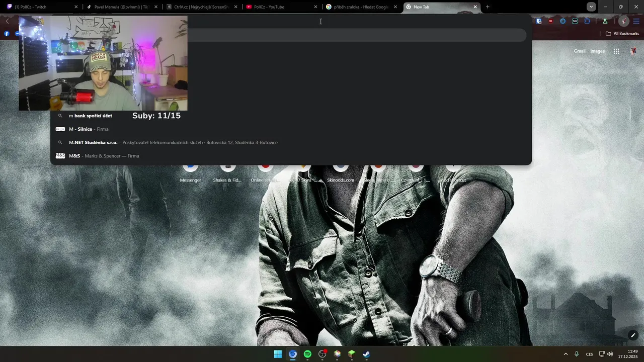This screenshot has width=644, height=362.
Task: Open OBS Studio from the taskbar
Action: (323, 354)
